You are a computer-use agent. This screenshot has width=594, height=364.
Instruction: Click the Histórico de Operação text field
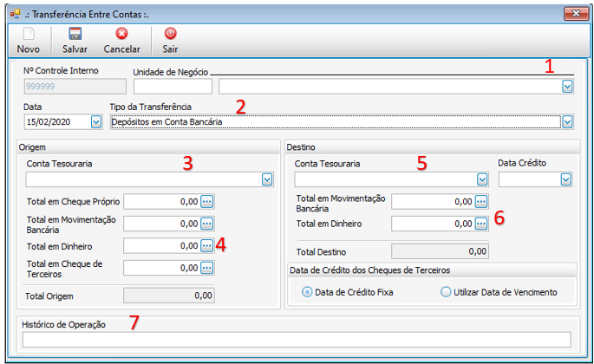point(297,340)
